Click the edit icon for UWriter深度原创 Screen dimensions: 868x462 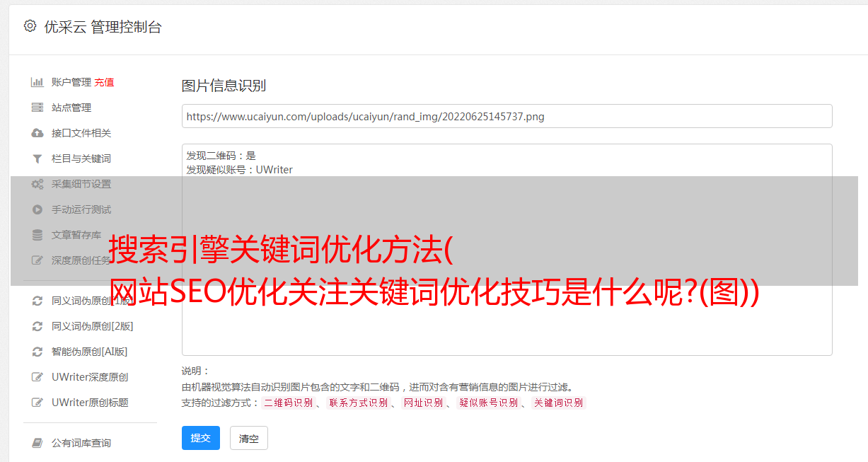37,377
